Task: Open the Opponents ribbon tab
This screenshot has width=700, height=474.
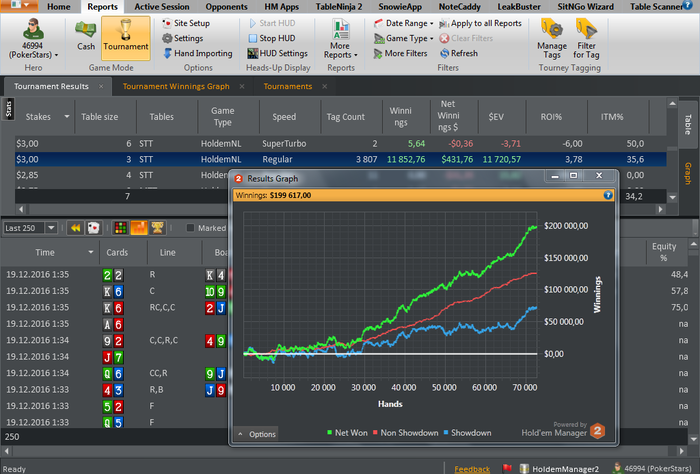Action: coord(226,7)
